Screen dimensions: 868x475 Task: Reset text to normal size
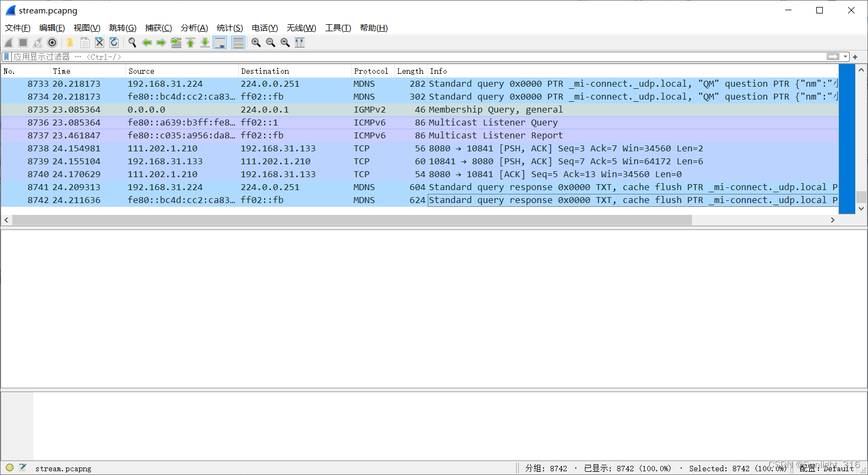285,43
